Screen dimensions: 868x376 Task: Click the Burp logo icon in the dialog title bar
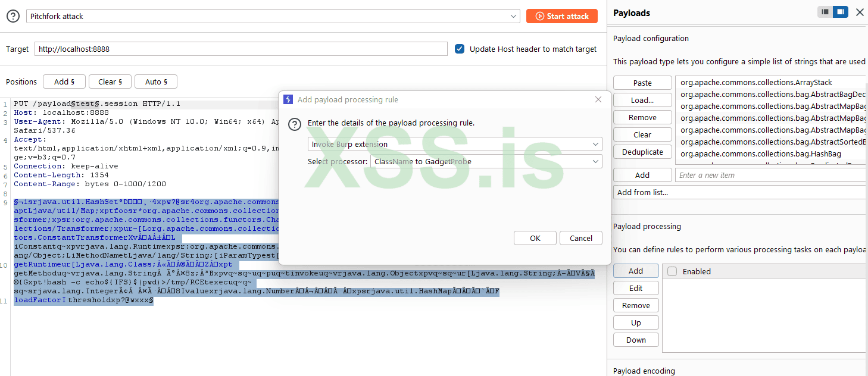click(x=288, y=99)
